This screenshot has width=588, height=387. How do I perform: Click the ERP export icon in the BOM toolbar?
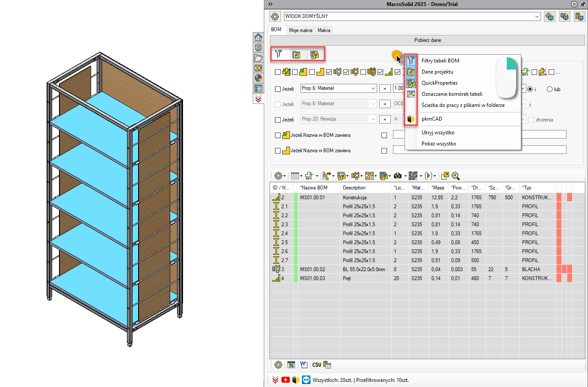309,176
